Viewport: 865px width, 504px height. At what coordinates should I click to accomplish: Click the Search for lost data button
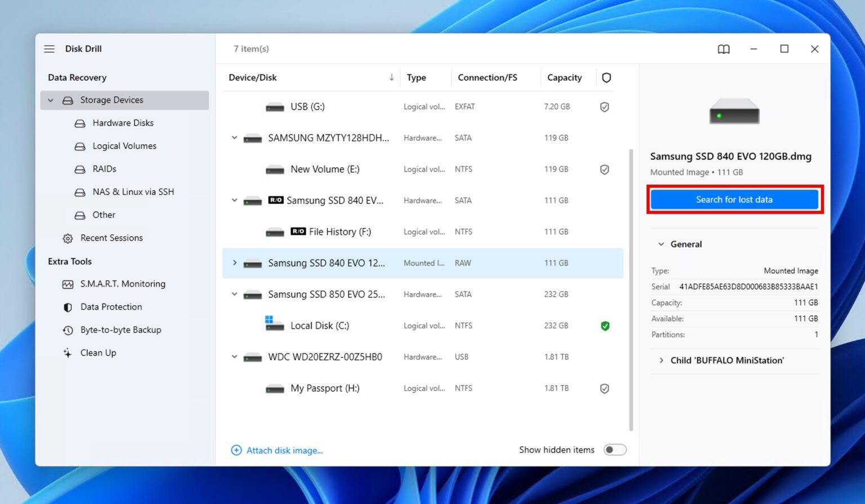[x=734, y=199]
